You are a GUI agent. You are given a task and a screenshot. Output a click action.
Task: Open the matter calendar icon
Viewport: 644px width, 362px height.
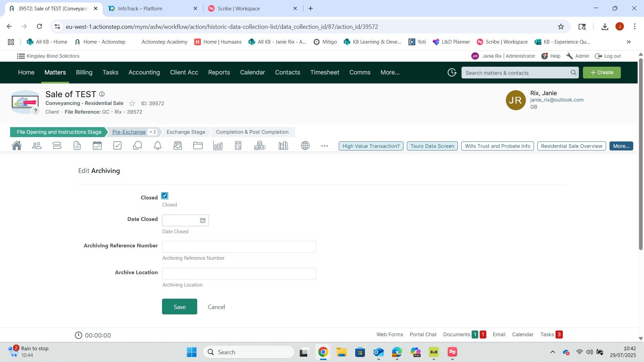(97, 146)
